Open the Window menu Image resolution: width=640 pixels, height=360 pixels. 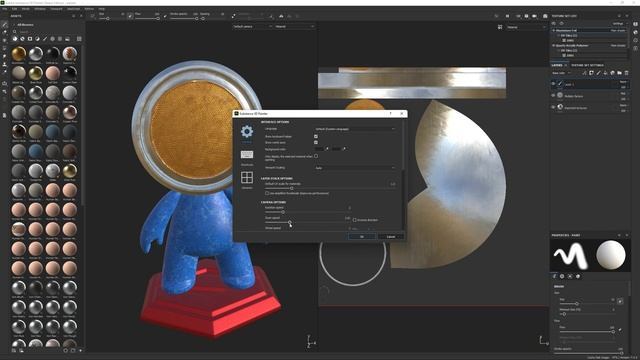click(40, 9)
